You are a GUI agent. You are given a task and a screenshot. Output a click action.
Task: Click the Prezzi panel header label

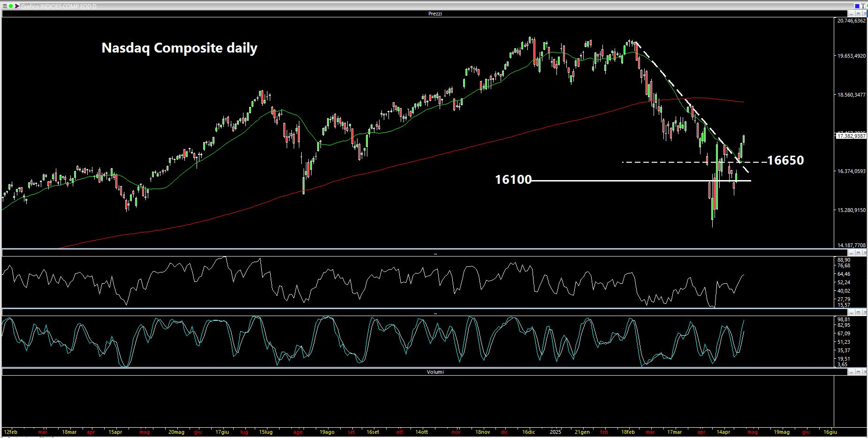(435, 14)
